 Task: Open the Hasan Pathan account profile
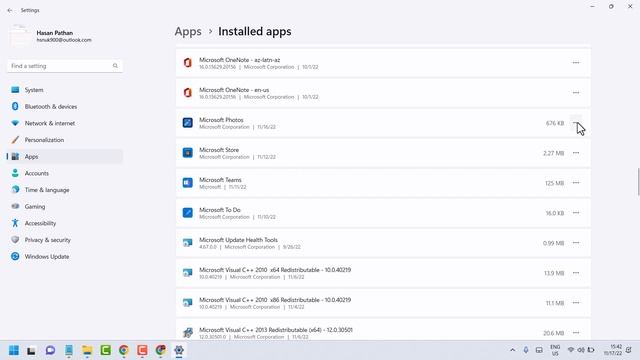click(x=51, y=36)
